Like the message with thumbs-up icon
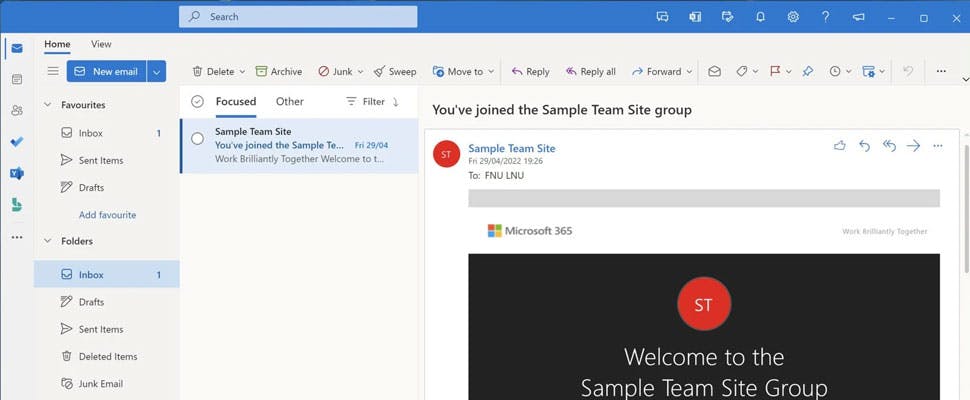 (839, 146)
